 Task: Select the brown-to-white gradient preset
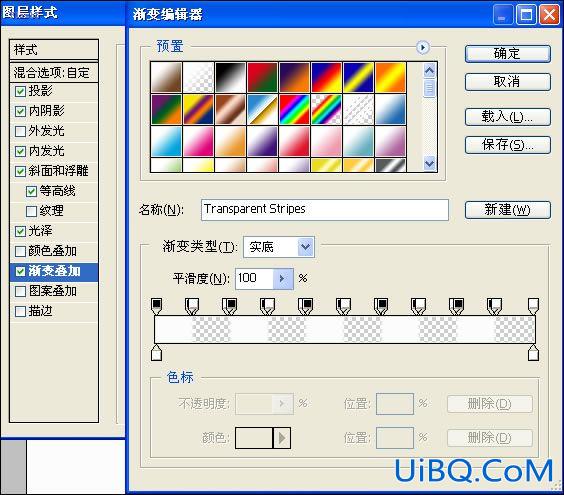[166, 77]
